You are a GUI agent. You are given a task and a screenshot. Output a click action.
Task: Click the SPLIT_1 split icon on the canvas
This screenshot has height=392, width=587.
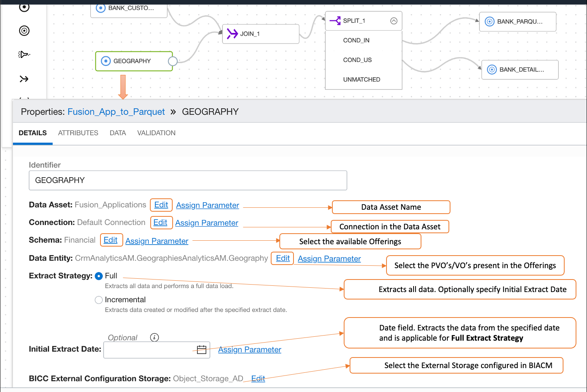(x=335, y=20)
